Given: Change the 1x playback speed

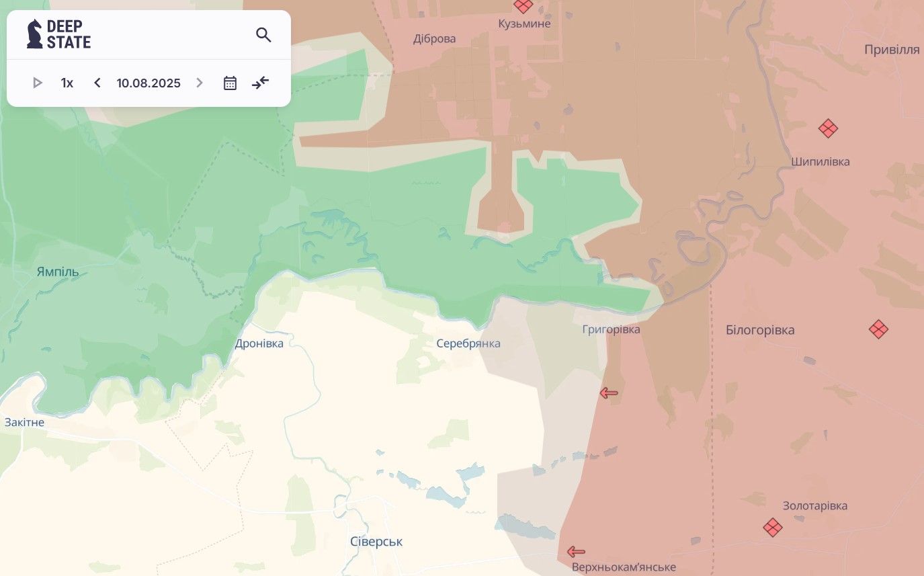Looking at the screenshot, I should pos(67,83).
